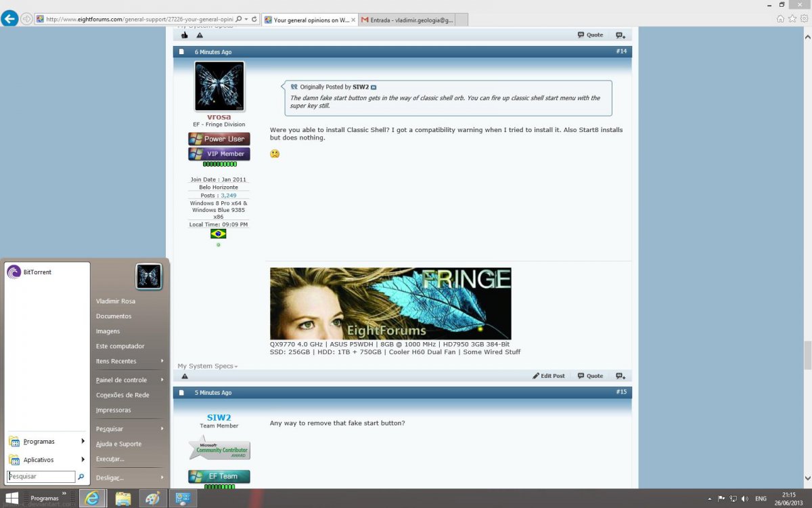Launch File Explorer from the taskbar
812x508 pixels.
tap(122, 499)
